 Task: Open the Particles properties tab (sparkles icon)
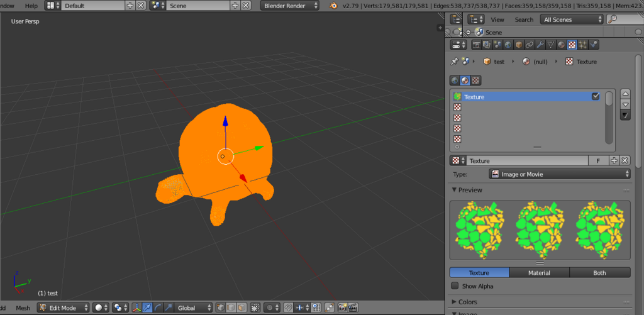583,45
